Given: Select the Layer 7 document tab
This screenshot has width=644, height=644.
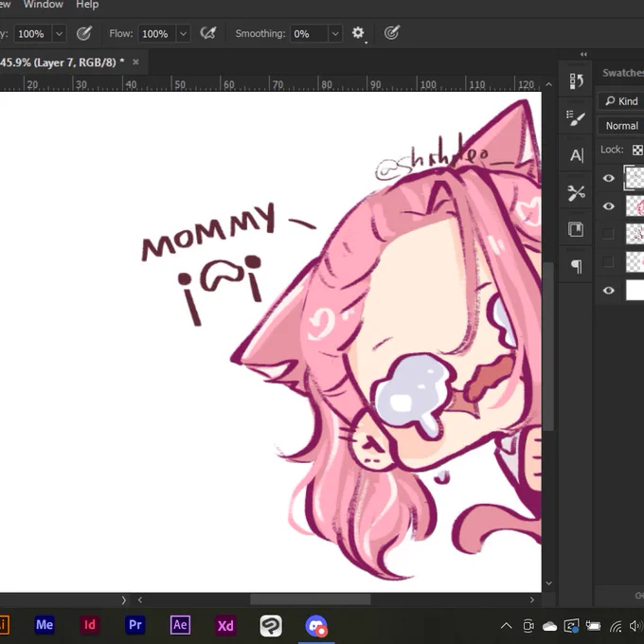Looking at the screenshot, I should (62, 63).
